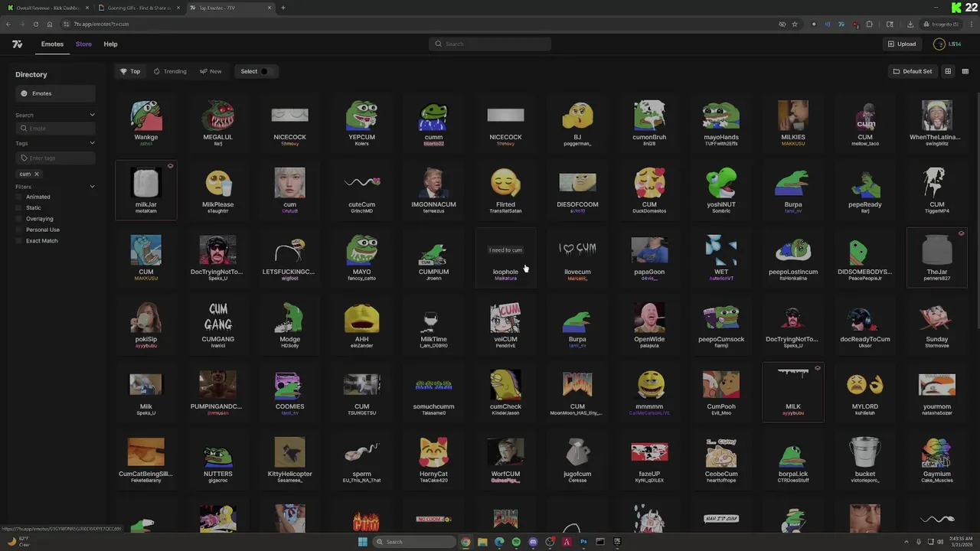Toggle the Select mode switch
980x551 pixels.
(x=265, y=71)
